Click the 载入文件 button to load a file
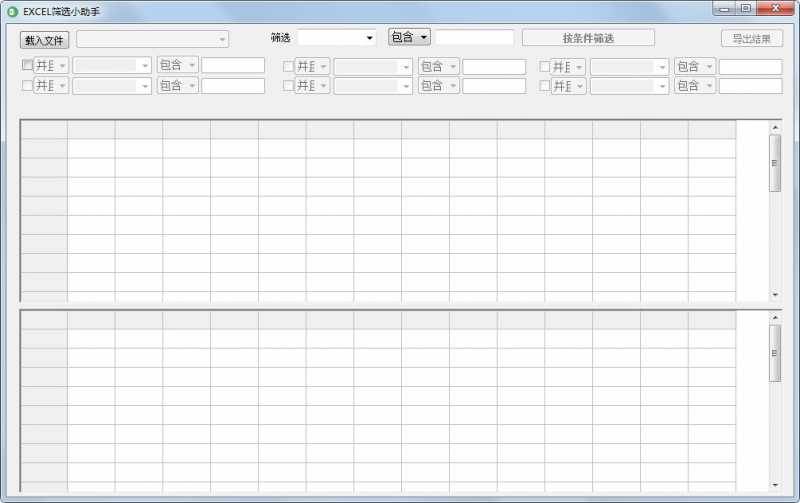Screen dimensions: 800x503 [x=45, y=40]
